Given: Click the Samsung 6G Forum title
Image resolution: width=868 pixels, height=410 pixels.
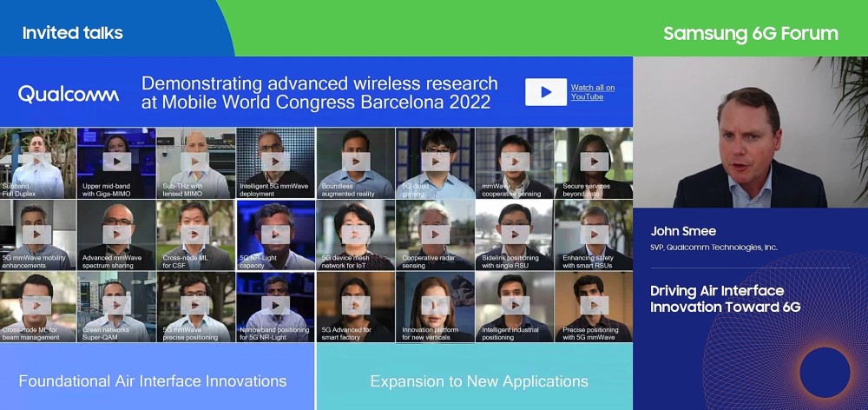Looking at the screenshot, I should (x=751, y=34).
